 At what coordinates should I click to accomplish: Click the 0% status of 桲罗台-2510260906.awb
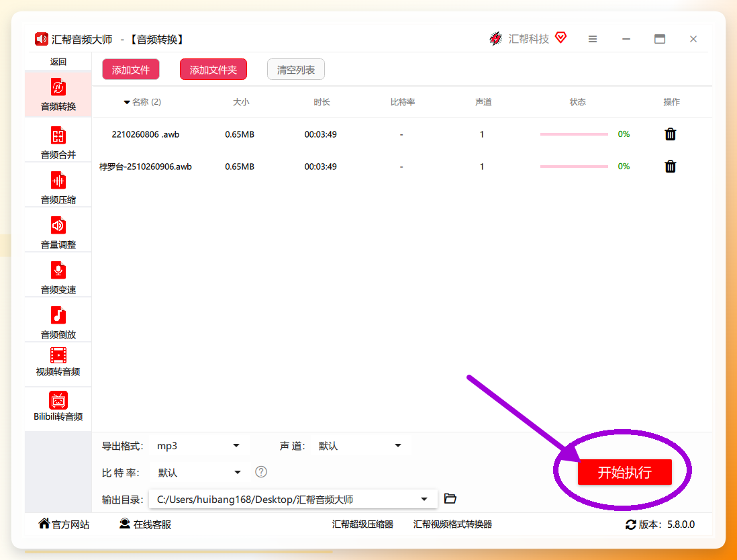click(x=624, y=166)
